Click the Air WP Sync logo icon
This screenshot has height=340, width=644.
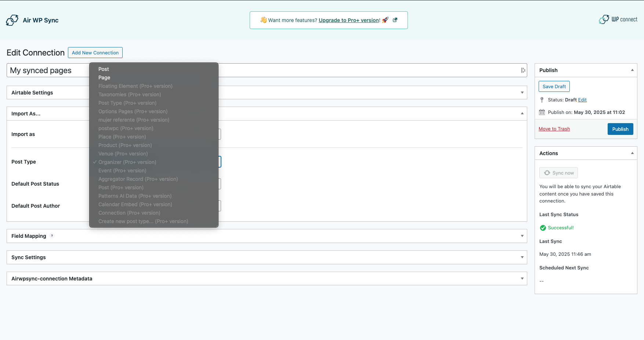(12, 20)
